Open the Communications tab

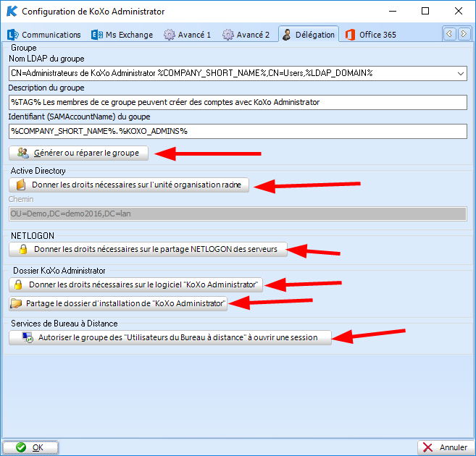(44, 35)
